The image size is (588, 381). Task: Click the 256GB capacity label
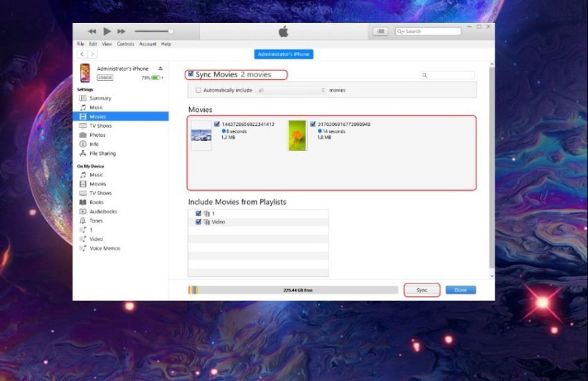(x=105, y=77)
